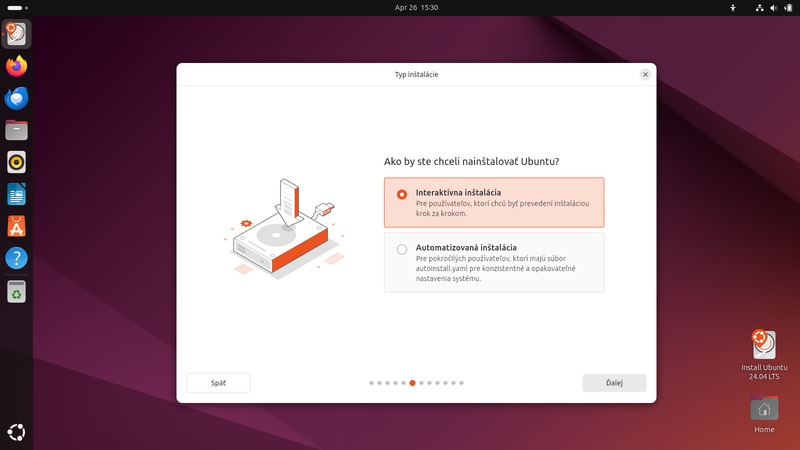Click the disk installation illustration
The width and height of the screenshot is (800, 450).
pos(284,228)
